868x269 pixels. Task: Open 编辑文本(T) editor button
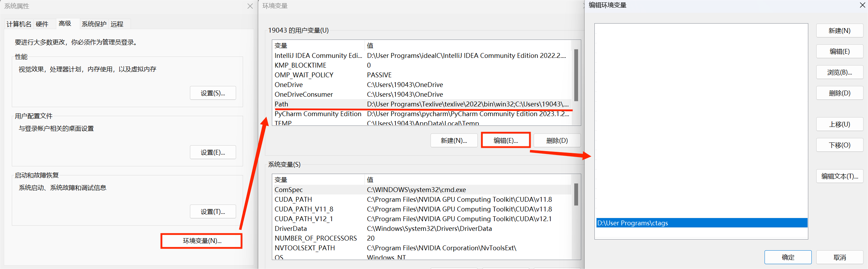[840, 176]
